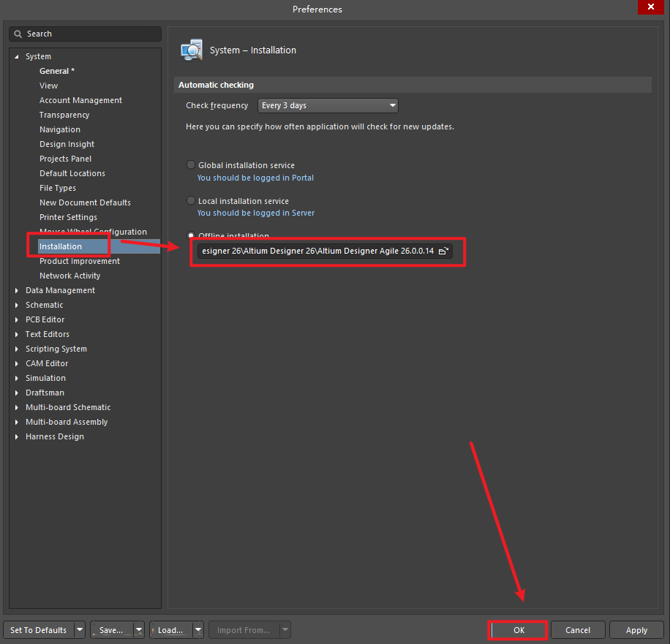670x644 pixels.
Task: Select Global installation service radio button
Action: (x=192, y=165)
